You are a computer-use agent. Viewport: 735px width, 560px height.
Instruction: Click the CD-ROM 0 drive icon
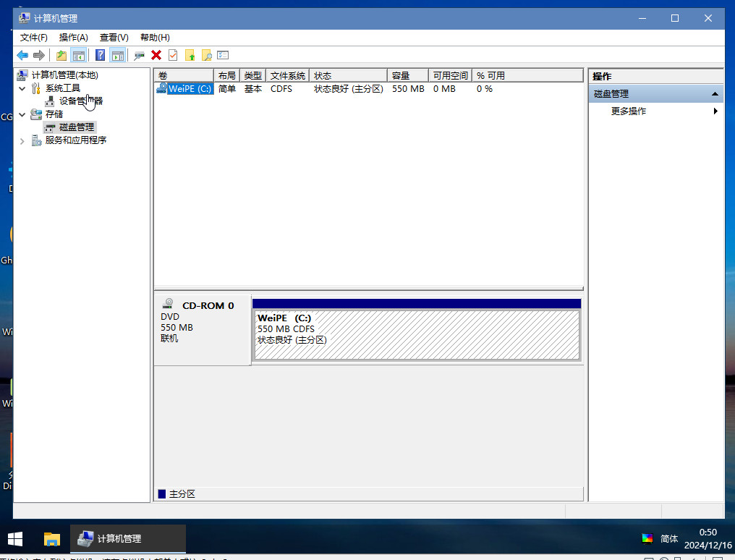[168, 304]
